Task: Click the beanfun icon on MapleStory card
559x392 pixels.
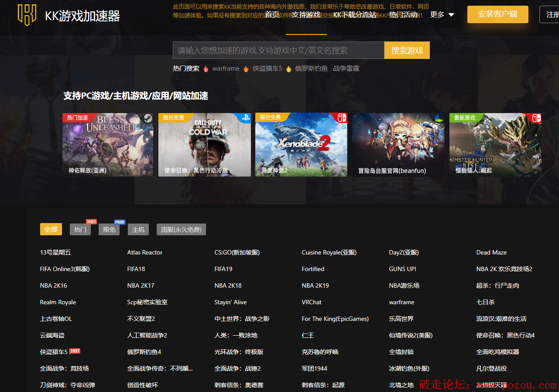Action: pyautogui.click(x=439, y=118)
